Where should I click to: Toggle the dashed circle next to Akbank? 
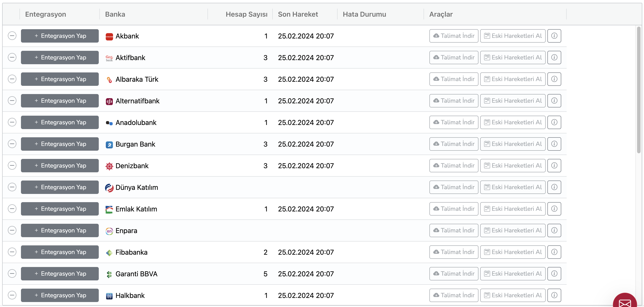tap(12, 36)
